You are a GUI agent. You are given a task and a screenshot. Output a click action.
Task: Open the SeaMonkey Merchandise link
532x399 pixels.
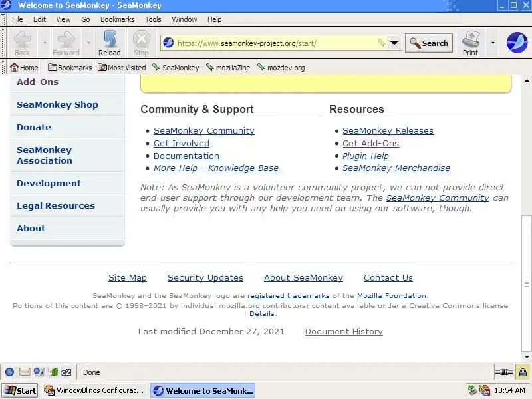click(x=396, y=168)
